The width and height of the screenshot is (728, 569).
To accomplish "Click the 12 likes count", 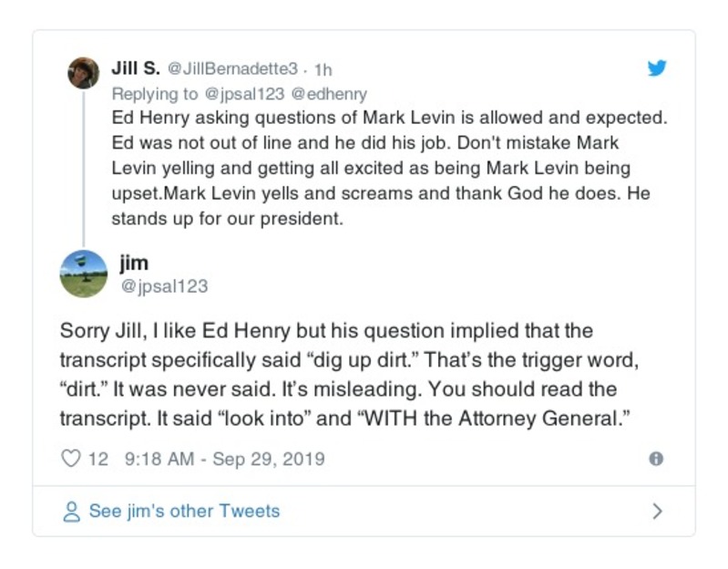I will tap(98, 459).
